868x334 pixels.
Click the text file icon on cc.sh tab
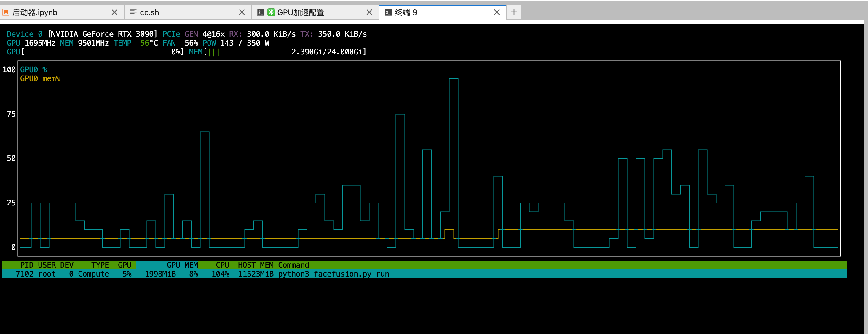point(133,12)
